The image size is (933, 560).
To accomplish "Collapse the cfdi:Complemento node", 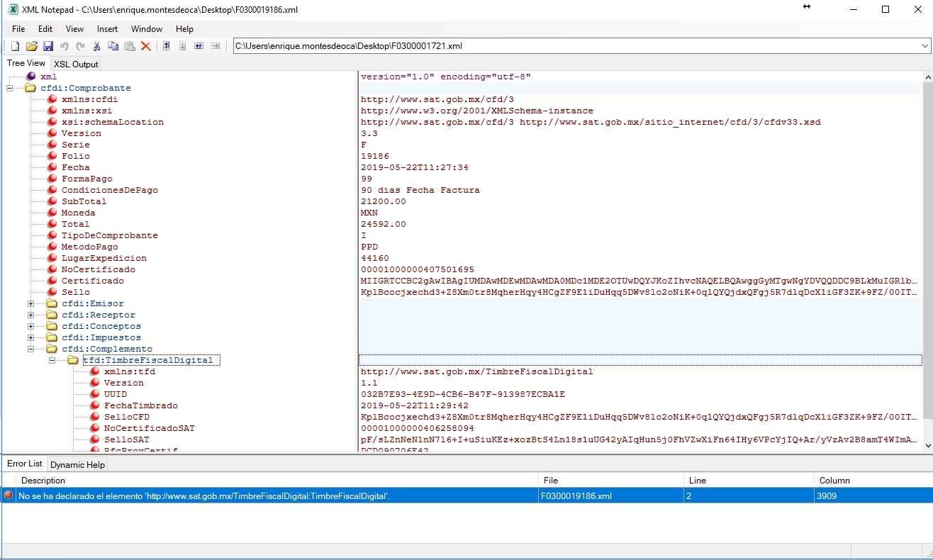I will [31, 349].
